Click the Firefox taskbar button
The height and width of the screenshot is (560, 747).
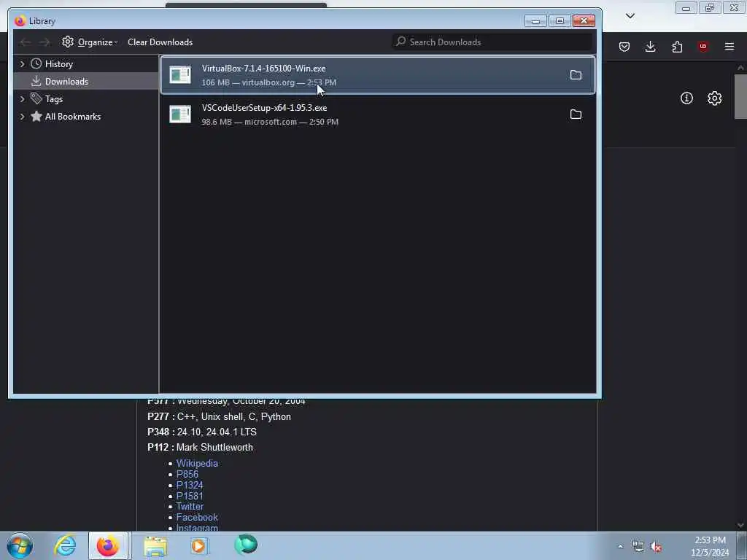click(108, 545)
